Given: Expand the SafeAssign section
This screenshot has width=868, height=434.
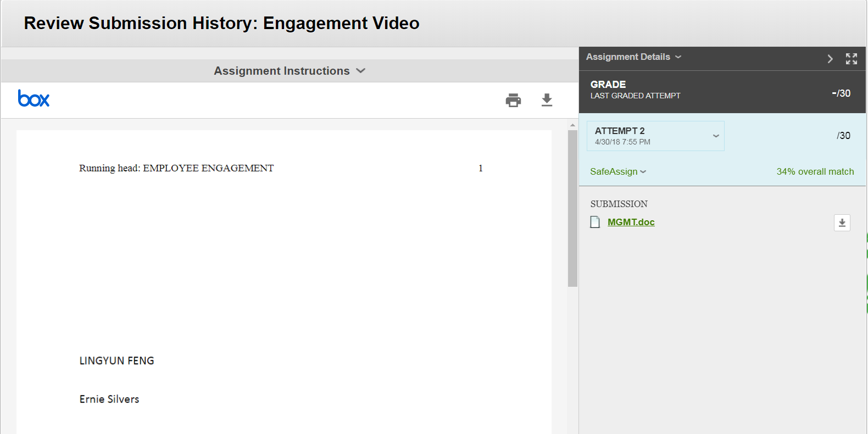Looking at the screenshot, I should [618, 171].
